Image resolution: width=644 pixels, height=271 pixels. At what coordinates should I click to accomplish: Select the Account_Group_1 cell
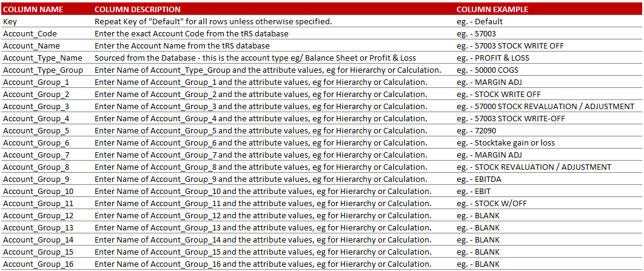[36, 82]
